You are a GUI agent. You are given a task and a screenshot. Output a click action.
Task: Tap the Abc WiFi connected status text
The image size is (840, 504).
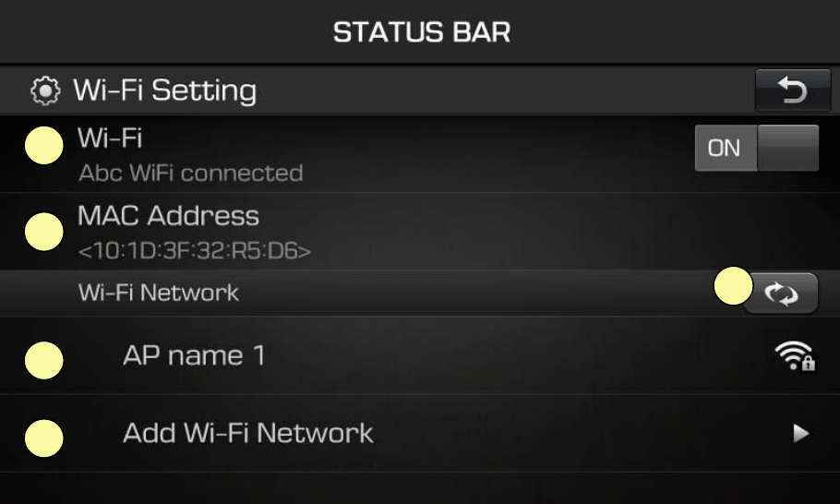(191, 173)
